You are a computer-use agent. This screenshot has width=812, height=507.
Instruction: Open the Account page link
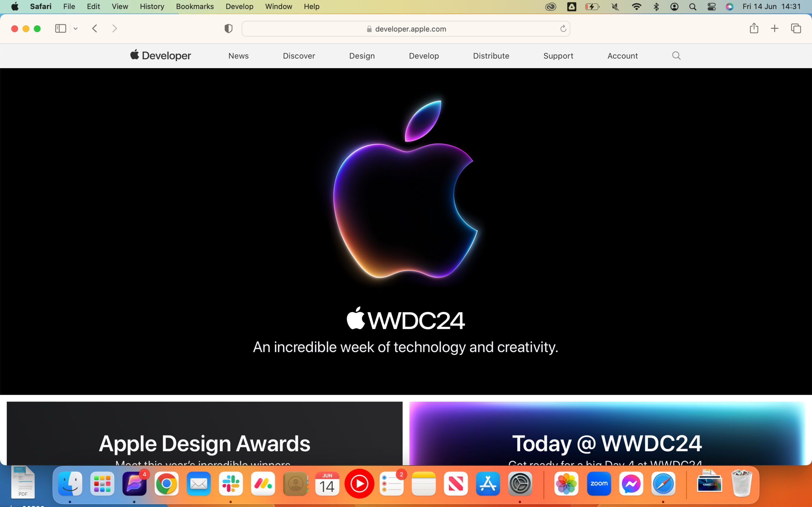[x=622, y=56]
